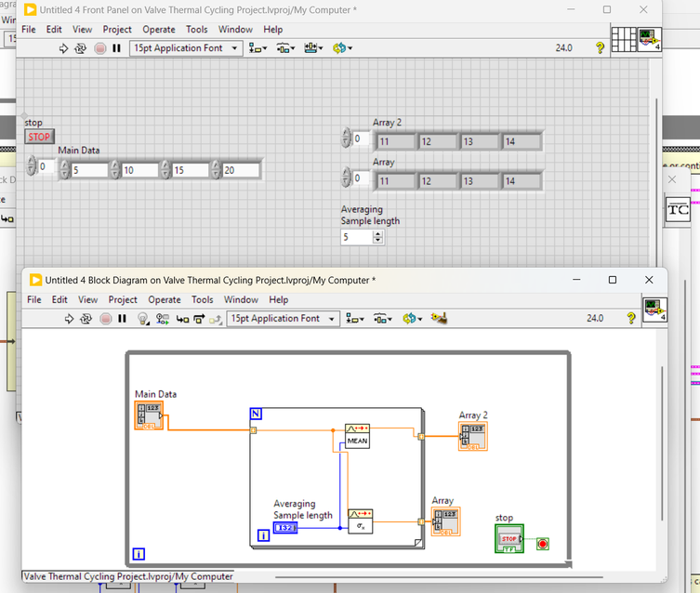Open Align Objects menu in Block Diagram

coord(355,319)
